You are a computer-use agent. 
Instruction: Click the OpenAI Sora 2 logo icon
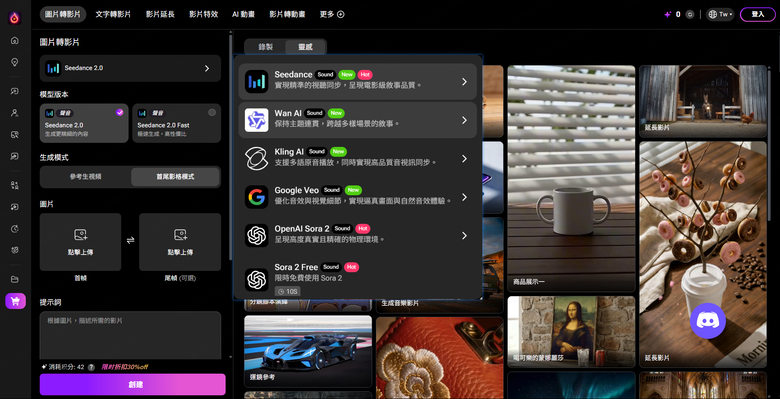tap(257, 235)
